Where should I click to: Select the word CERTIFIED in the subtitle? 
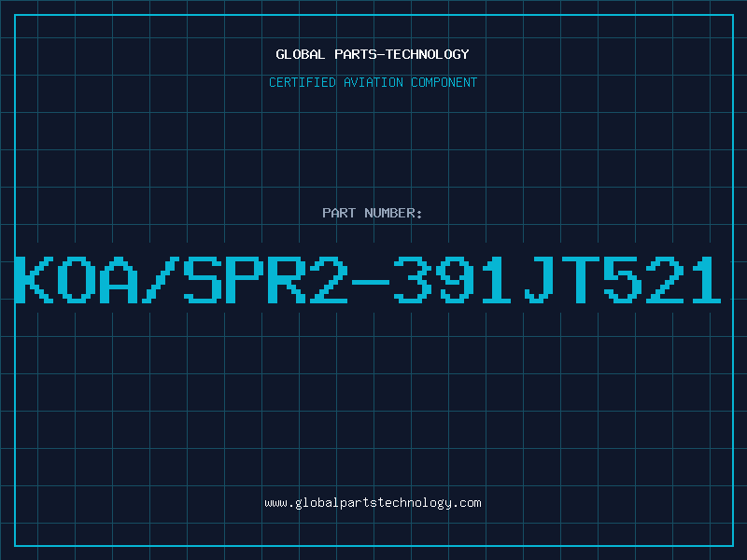pyautogui.click(x=302, y=82)
